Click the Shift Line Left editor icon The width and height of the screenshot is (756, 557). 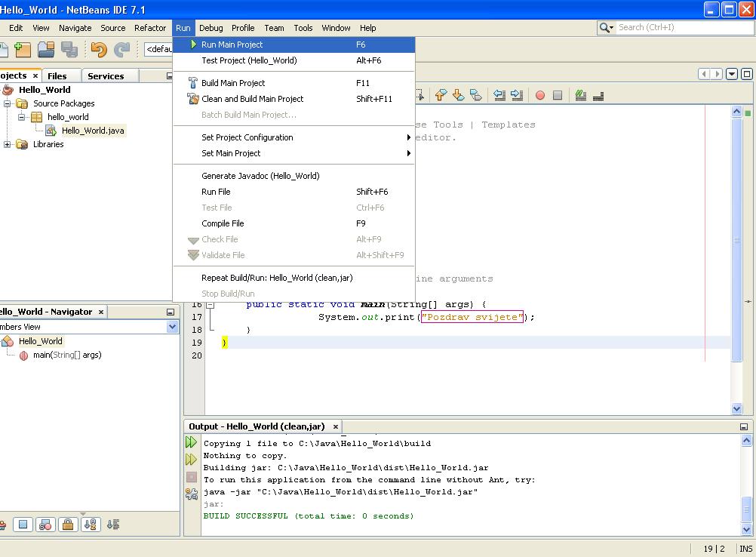tap(499, 95)
